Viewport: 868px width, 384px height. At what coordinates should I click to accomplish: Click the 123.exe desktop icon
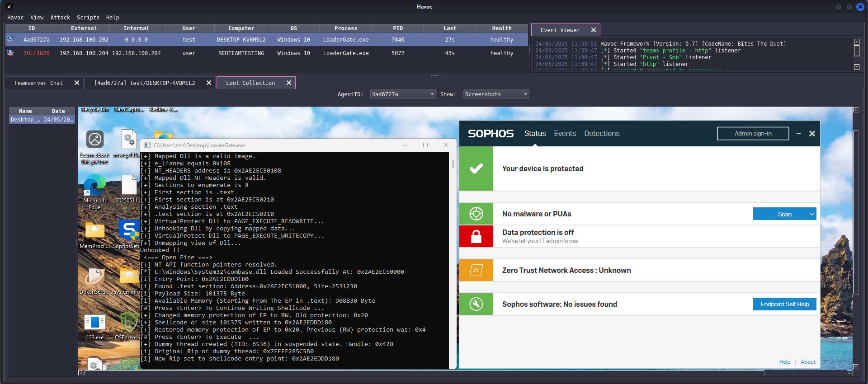[95, 322]
